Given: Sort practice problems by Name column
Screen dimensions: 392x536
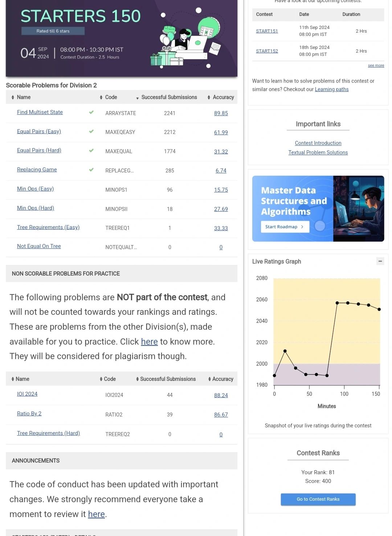Looking at the screenshot, I should coord(20,379).
